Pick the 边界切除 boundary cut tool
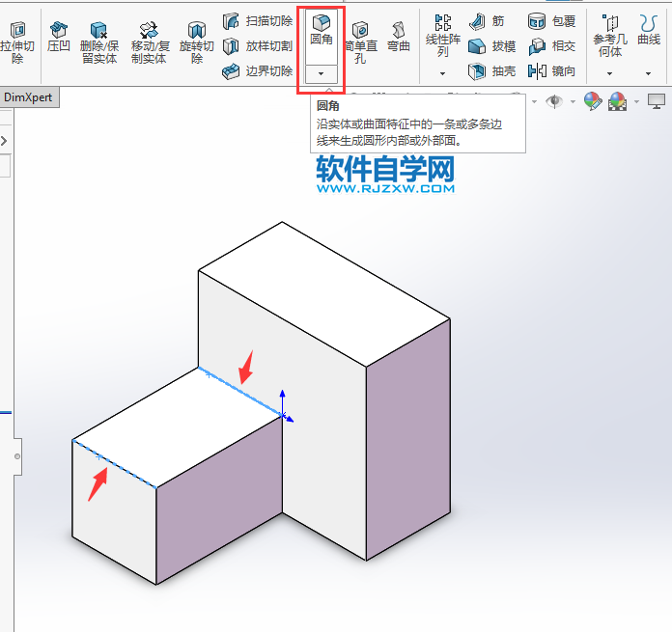Image resolution: width=672 pixels, height=632 pixels. (258, 70)
